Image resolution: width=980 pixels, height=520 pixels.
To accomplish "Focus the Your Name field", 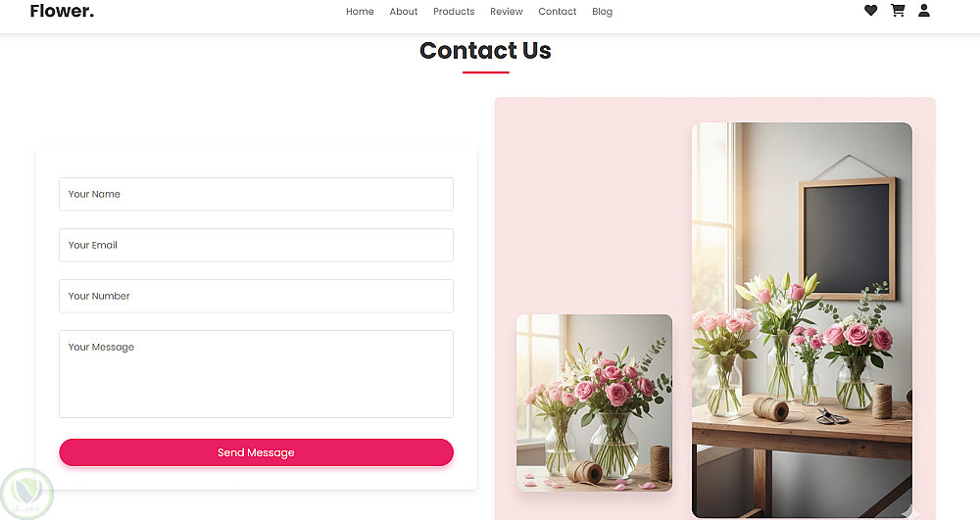I will click(x=256, y=194).
